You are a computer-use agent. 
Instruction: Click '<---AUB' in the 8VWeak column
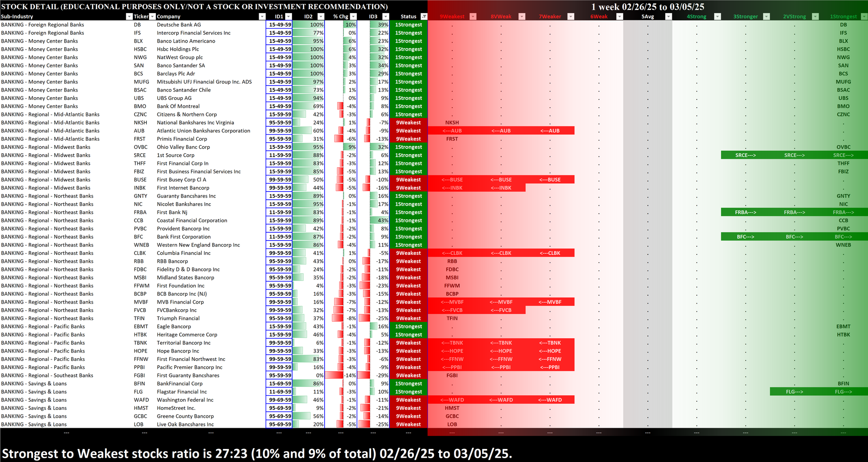coord(501,131)
